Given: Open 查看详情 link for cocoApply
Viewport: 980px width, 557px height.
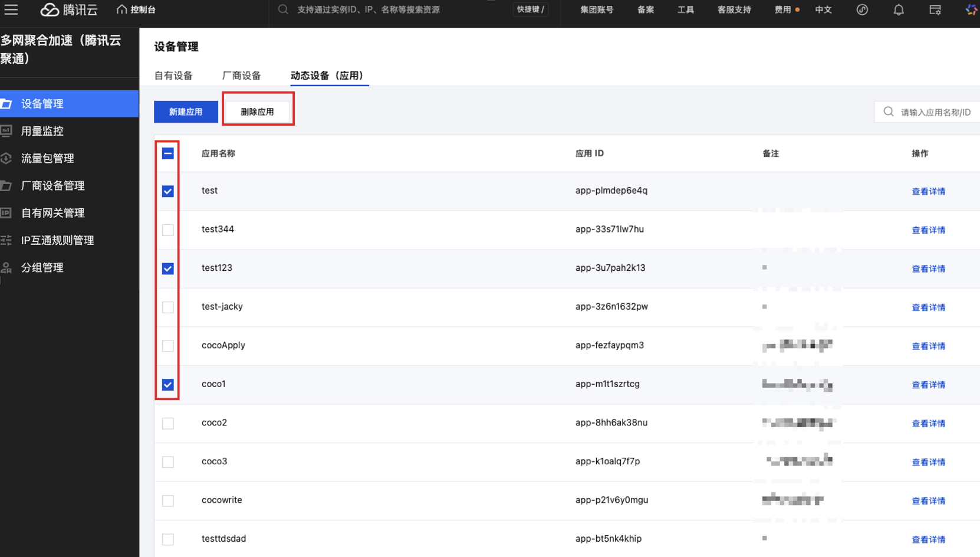Looking at the screenshot, I should (x=928, y=346).
